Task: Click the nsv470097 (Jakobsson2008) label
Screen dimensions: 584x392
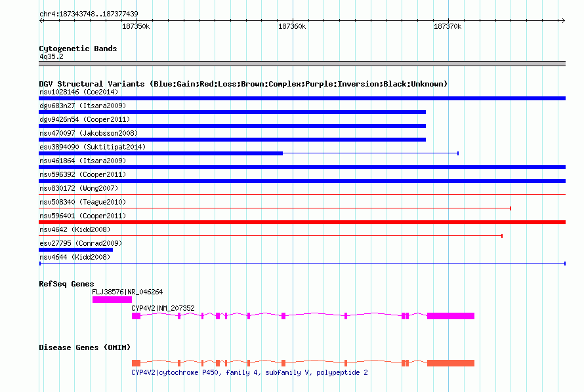Action: coord(89,133)
